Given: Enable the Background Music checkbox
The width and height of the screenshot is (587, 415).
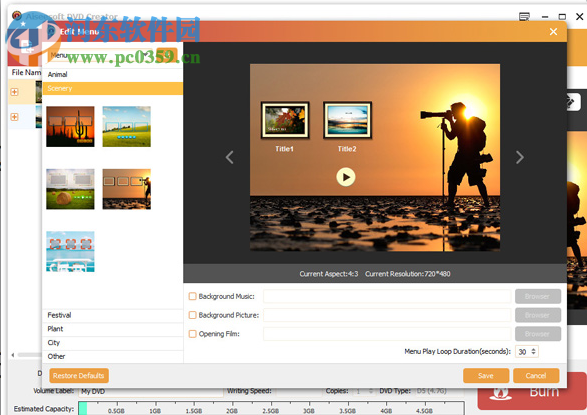Looking at the screenshot, I should coord(192,296).
